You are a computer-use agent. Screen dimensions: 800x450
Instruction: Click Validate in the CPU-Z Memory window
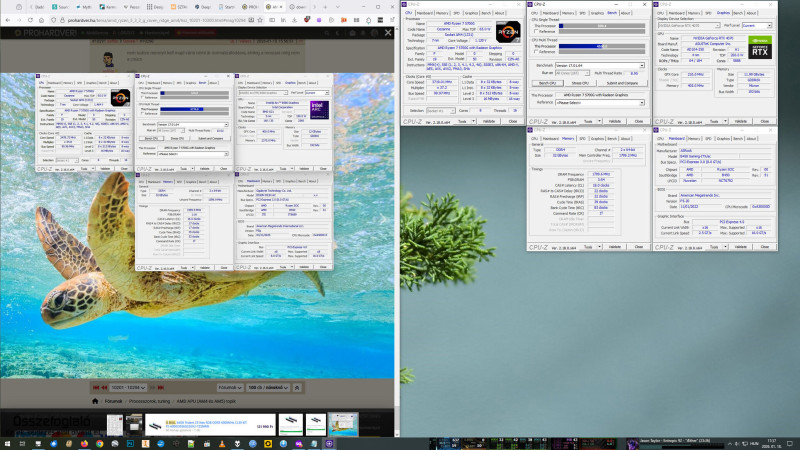[615, 247]
